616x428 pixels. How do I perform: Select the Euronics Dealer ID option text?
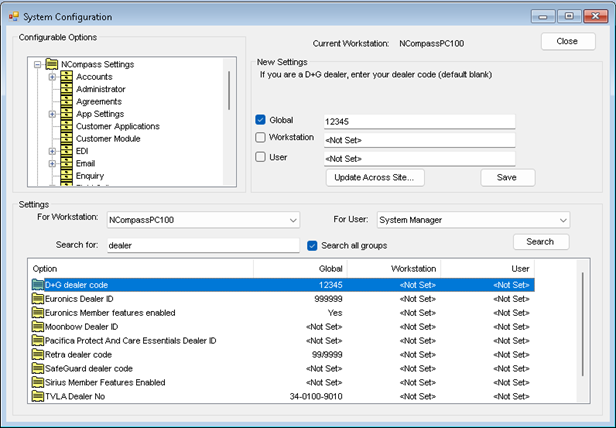click(79, 299)
